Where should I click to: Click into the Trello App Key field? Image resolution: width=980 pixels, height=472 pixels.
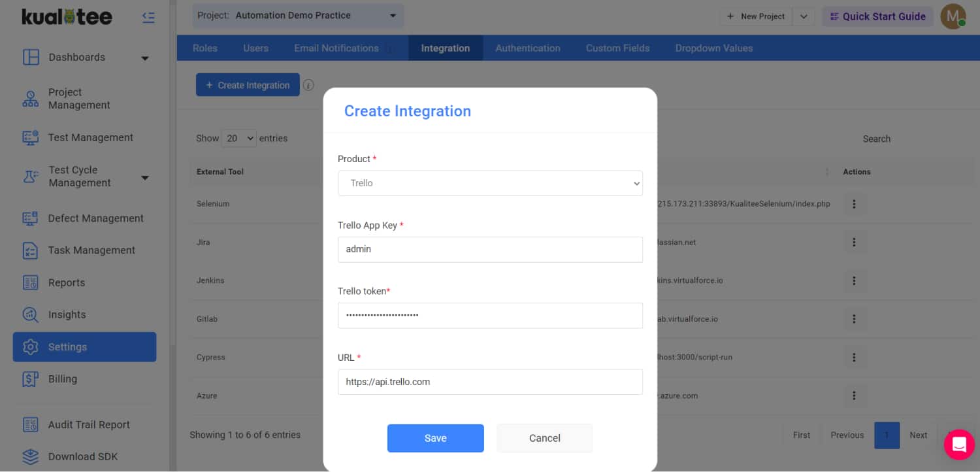(490, 249)
